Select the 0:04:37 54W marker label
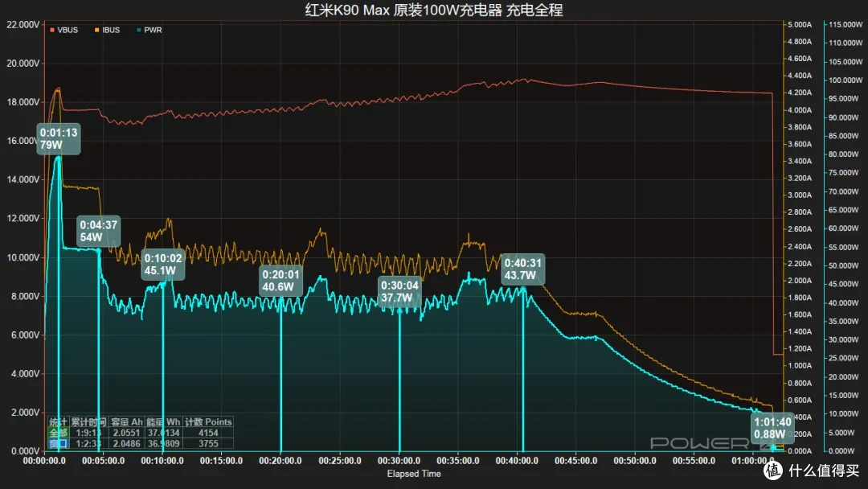The image size is (868, 489). 99,231
